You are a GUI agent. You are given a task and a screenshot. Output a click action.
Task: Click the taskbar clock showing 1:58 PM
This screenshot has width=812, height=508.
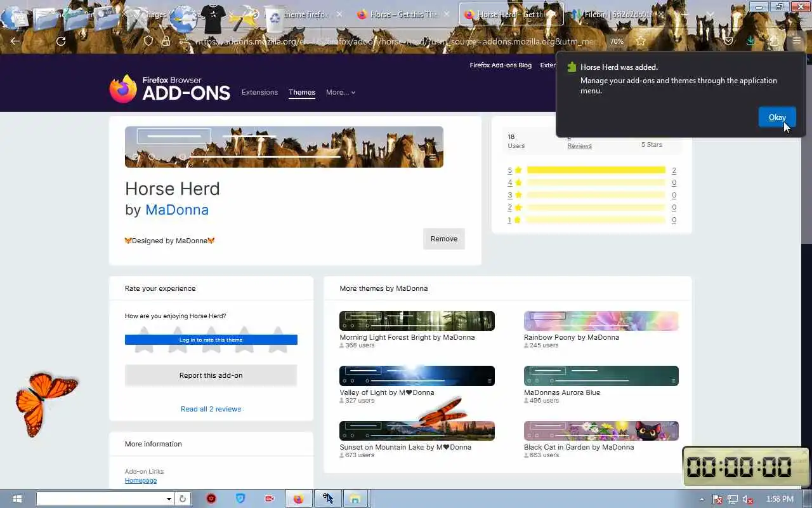click(x=780, y=499)
